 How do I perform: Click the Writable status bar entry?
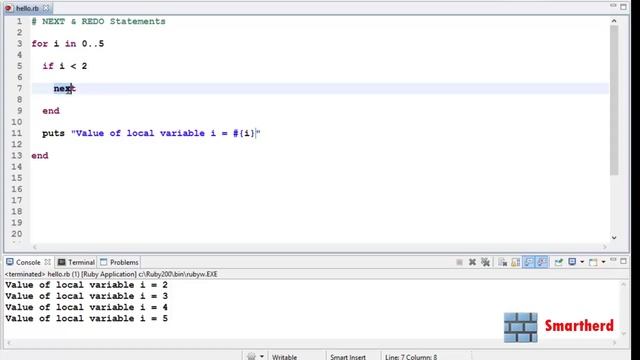[284, 357]
